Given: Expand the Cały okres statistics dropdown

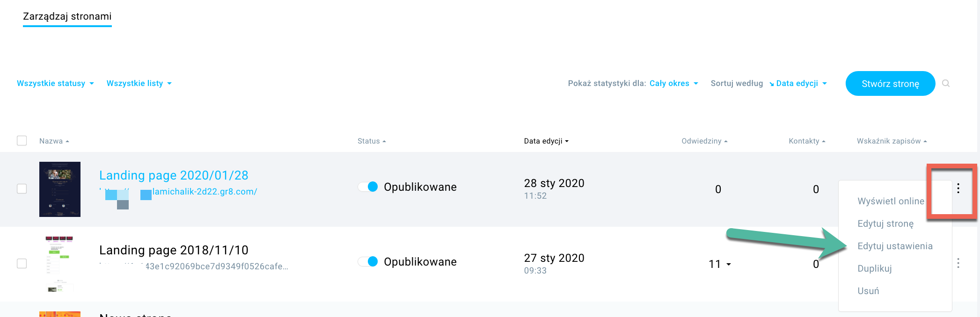Looking at the screenshot, I should pyautogui.click(x=674, y=83).
